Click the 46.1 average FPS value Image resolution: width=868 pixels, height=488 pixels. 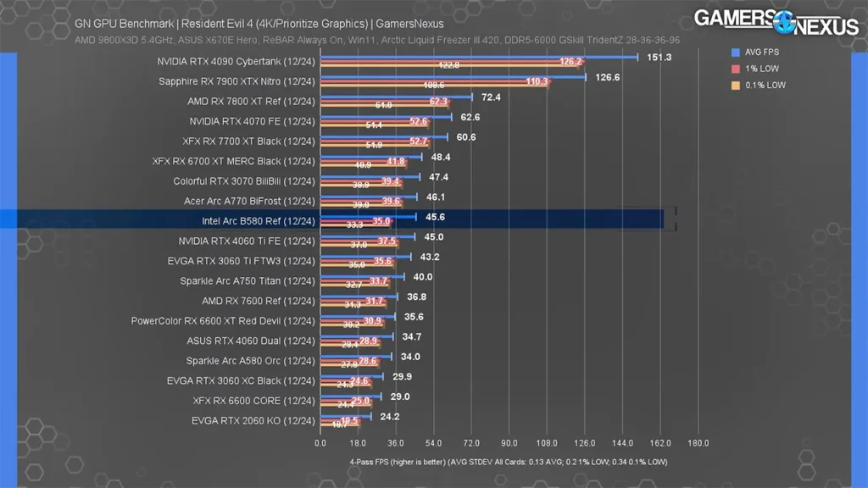(x=436, y=197)
